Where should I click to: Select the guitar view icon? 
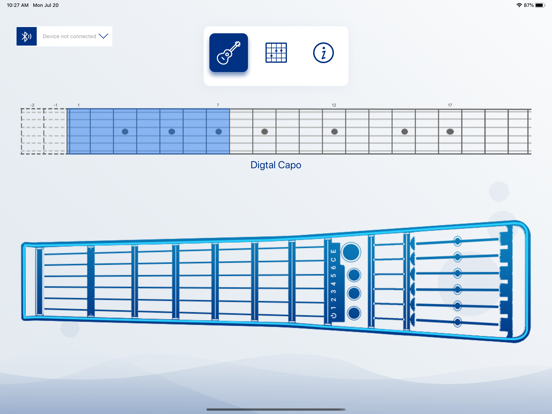pos(228,53)
